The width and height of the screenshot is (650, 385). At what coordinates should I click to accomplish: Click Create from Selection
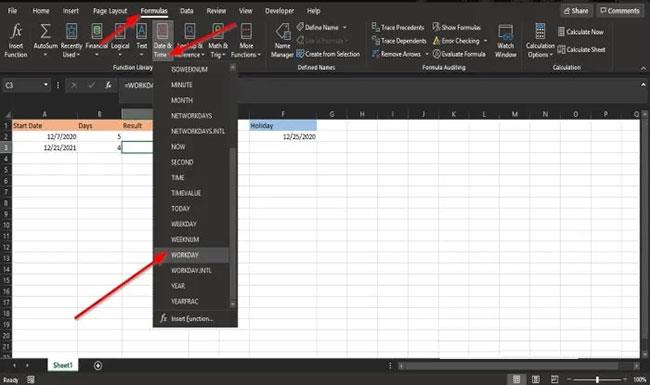328,54
